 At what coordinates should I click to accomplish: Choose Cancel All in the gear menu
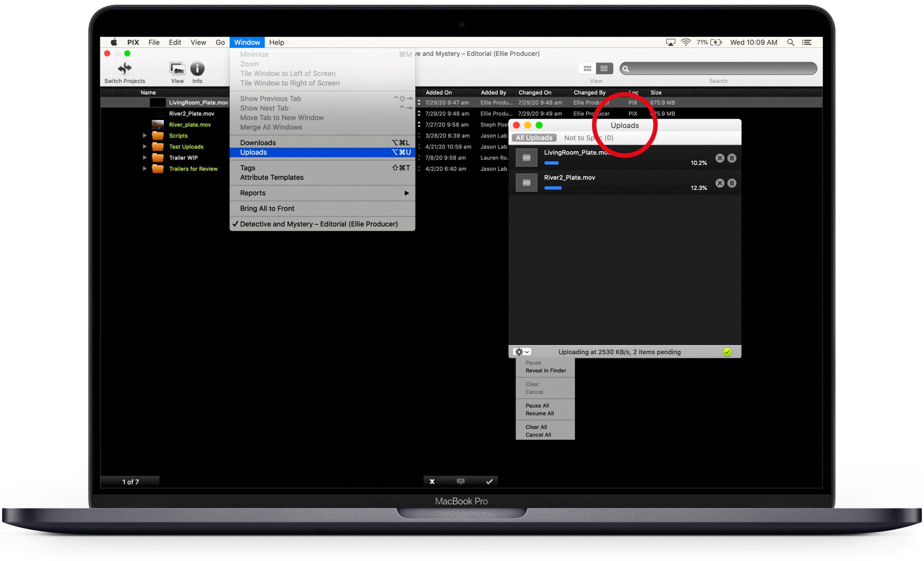pos(538,435)
